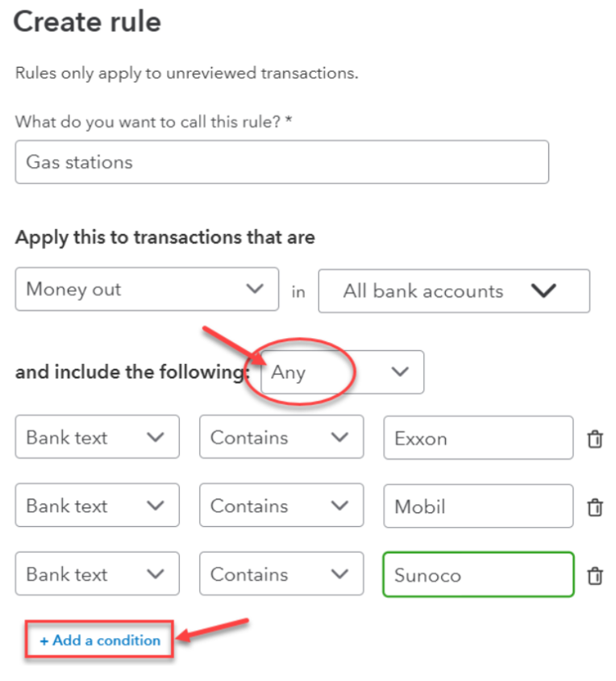Click the Mobil text field
This screenshot has height=681, width=616.
pos(478,506)
